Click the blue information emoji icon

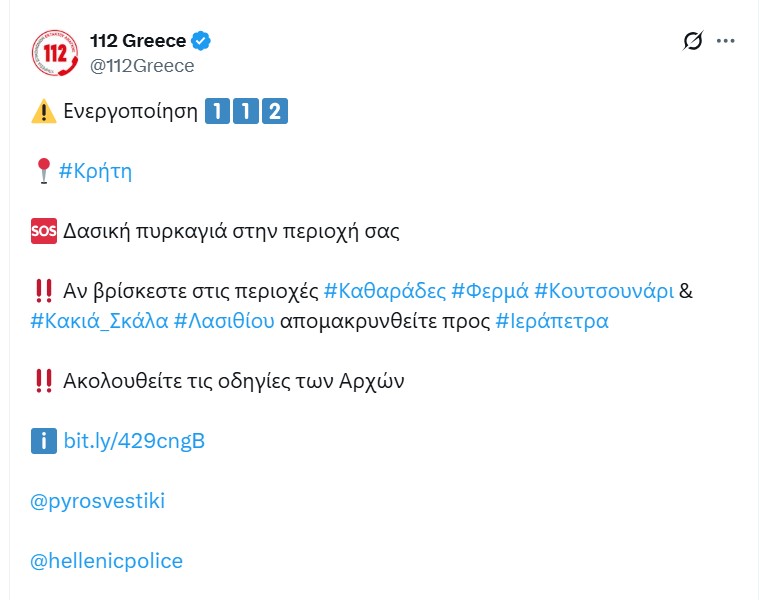point(44,441)
